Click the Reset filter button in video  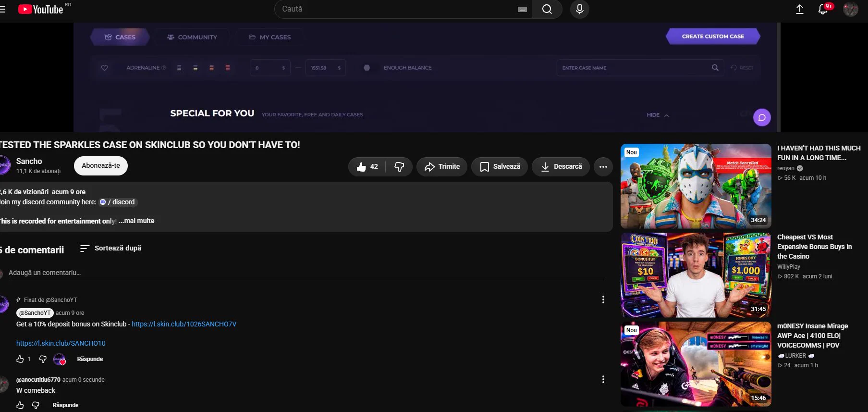click(x=742, y=68)
